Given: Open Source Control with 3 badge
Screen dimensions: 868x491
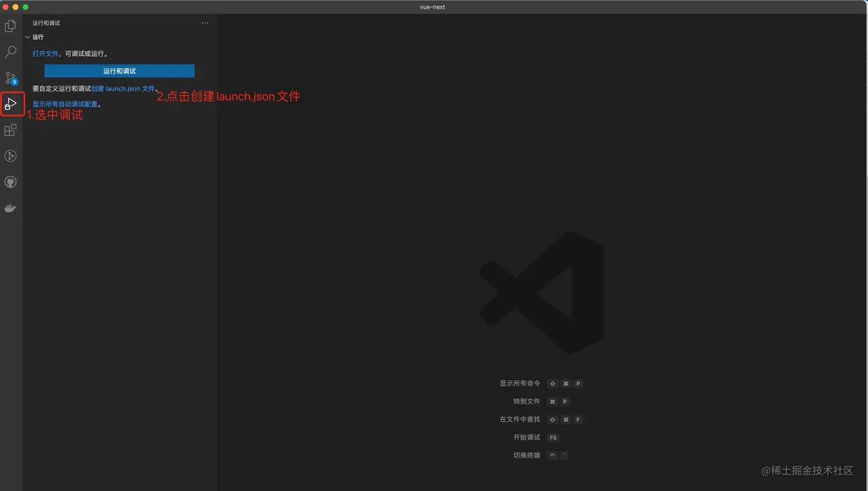Looking at the screenshot, I should click(x=11, y=78).
